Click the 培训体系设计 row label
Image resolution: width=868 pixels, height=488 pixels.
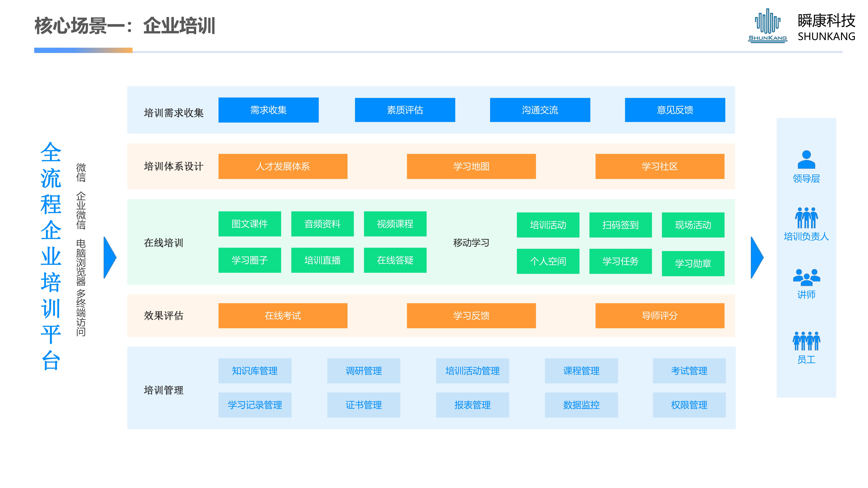(x=174, y=166)
